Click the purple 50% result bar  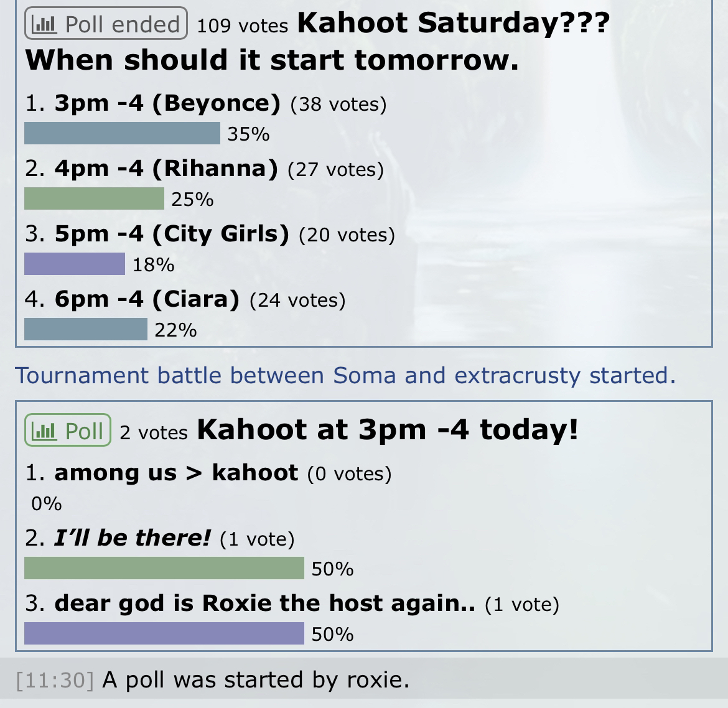coord(164,633)
